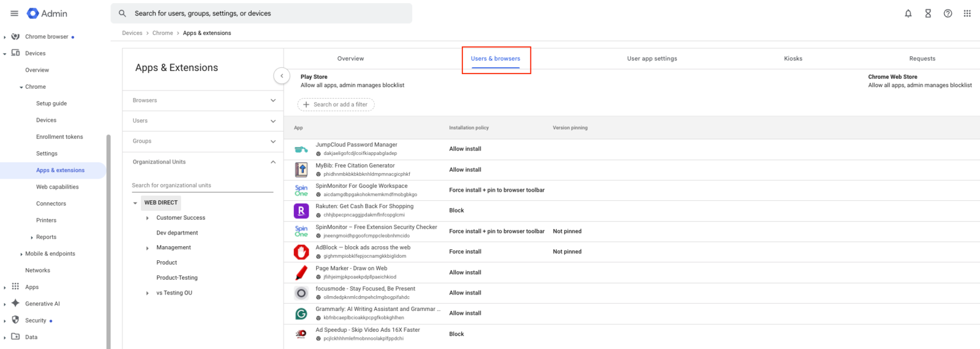Open the tasks hourglass icon
This screenshot has height=349, width=980.
click(x=928, y=13)
